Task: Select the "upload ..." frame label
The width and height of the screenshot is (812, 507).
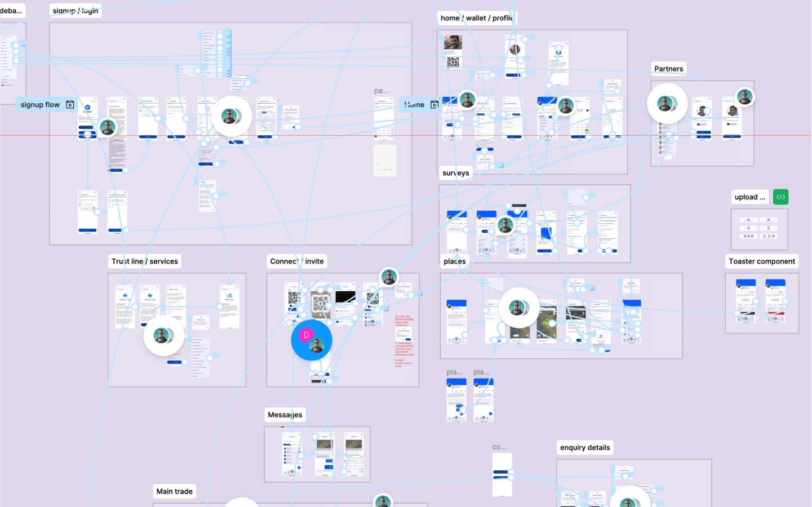Action: [x=750, y=197]
